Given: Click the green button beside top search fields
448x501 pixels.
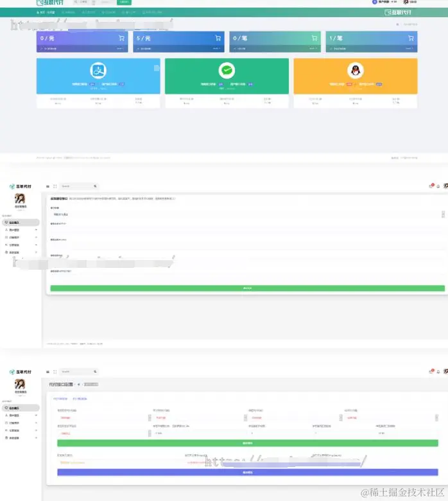Looking at the screenshot, I should (x=124, y=2).
